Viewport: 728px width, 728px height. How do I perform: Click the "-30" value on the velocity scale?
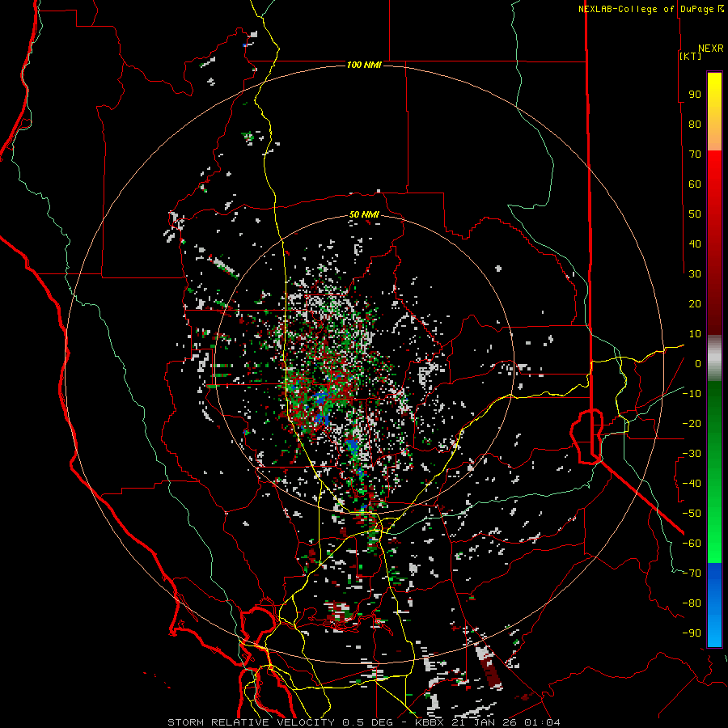pyautogui.click(x=692, y=454)
